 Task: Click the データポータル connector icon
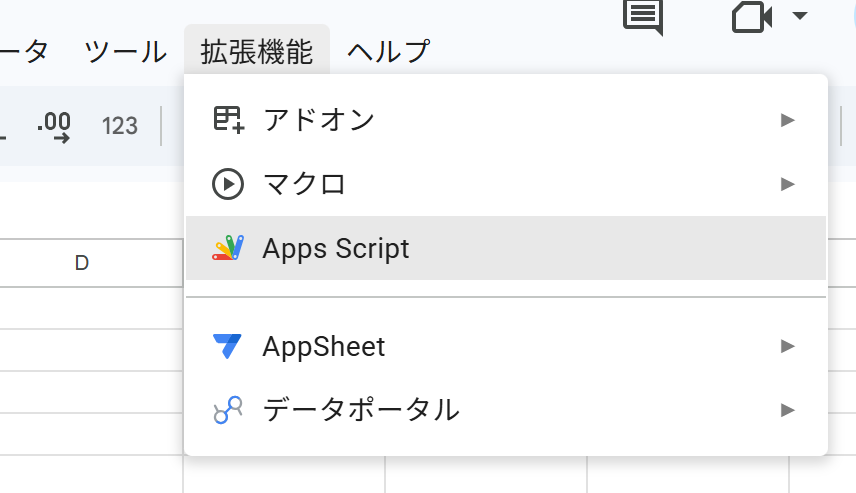(228, 410)
